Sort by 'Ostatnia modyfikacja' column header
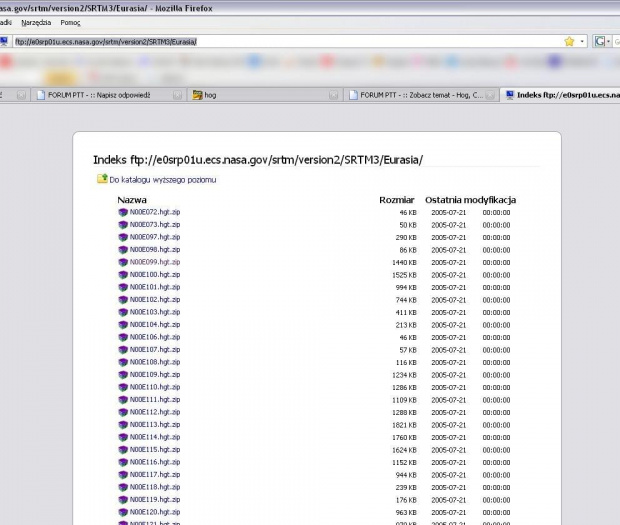This screenshot has width=620, height=525. coord(470,200)
